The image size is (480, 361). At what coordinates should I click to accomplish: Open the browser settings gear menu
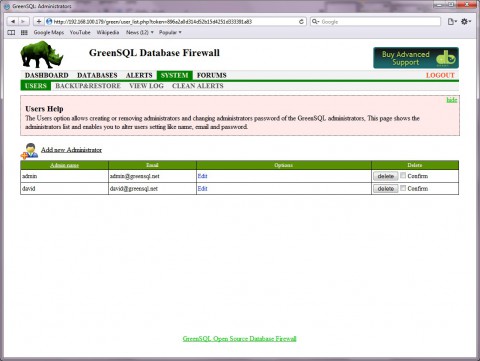(x=466, y=22)
